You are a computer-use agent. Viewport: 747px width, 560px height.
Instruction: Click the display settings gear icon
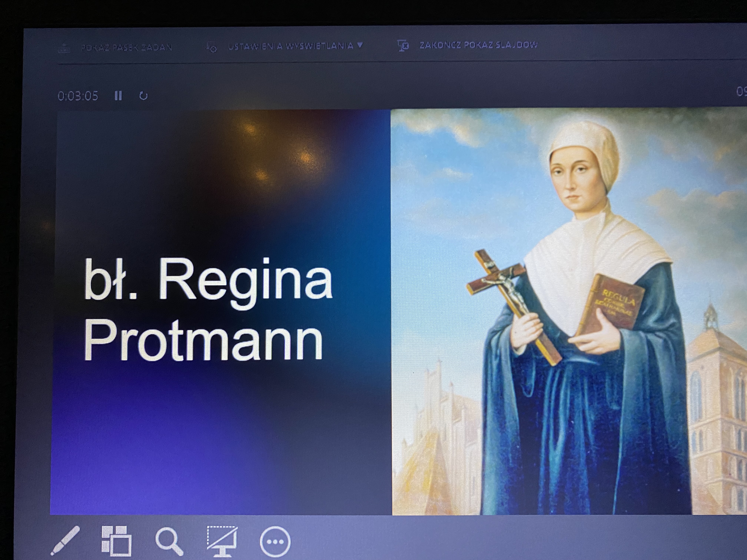click(212, 47)
